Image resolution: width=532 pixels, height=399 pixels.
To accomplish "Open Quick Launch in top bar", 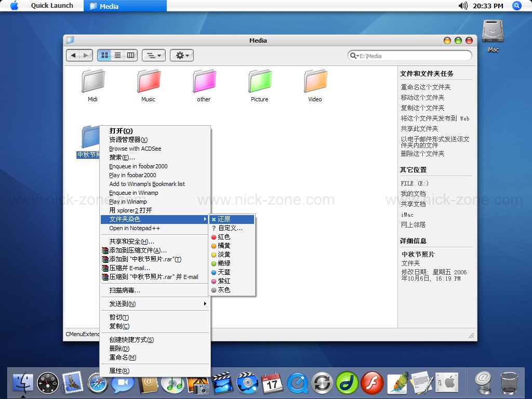I will point(52,5).
